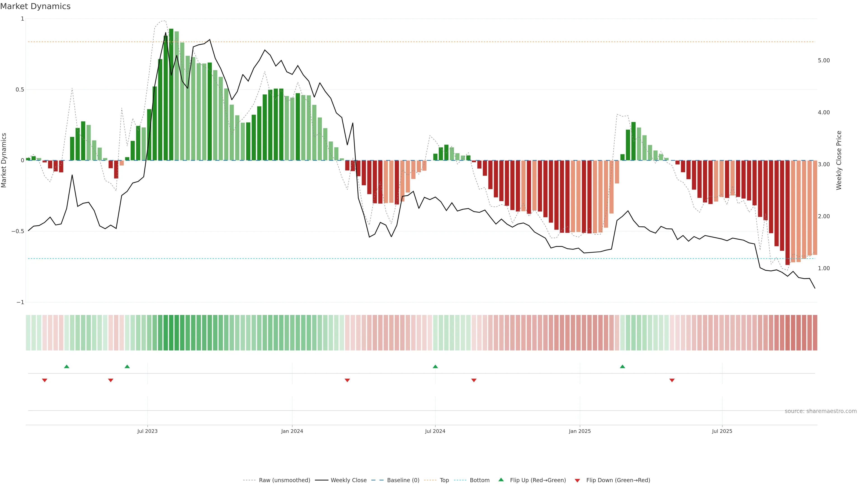Click the Market Dynamics chart title
Screen dimensions: 868x488
(35, 6)
